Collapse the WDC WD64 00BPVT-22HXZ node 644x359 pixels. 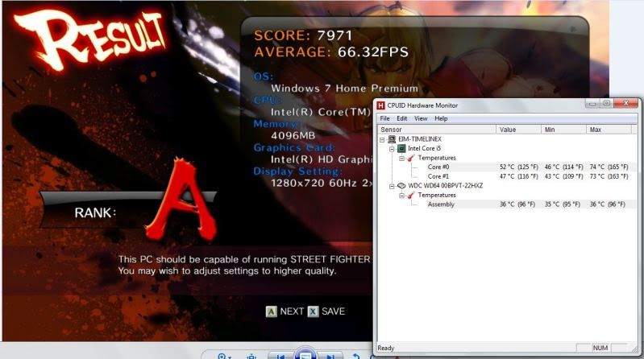(392, 186)
